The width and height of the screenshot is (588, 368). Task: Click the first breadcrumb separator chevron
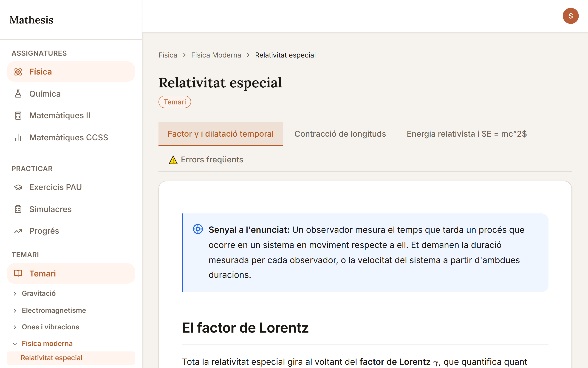pos(184,55)
